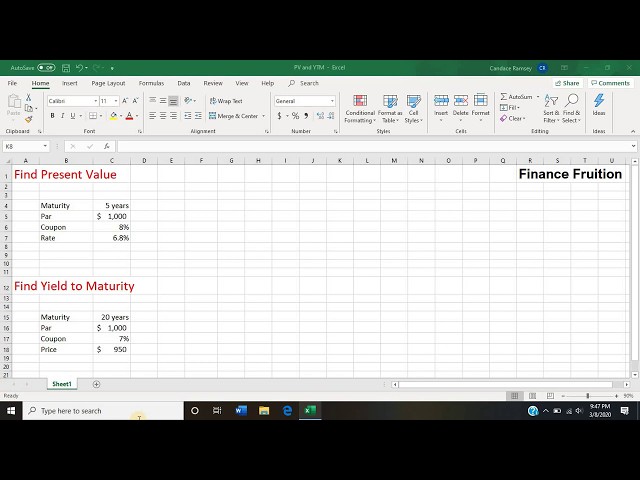Add a new sheet with plus button

pos(96,384)
